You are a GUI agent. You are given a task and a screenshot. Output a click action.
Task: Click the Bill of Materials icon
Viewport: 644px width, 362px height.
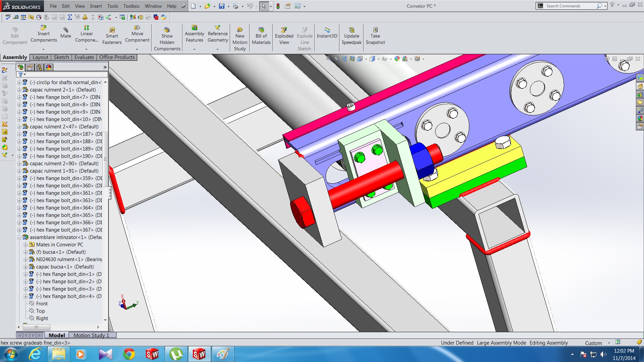pos(261,30)
